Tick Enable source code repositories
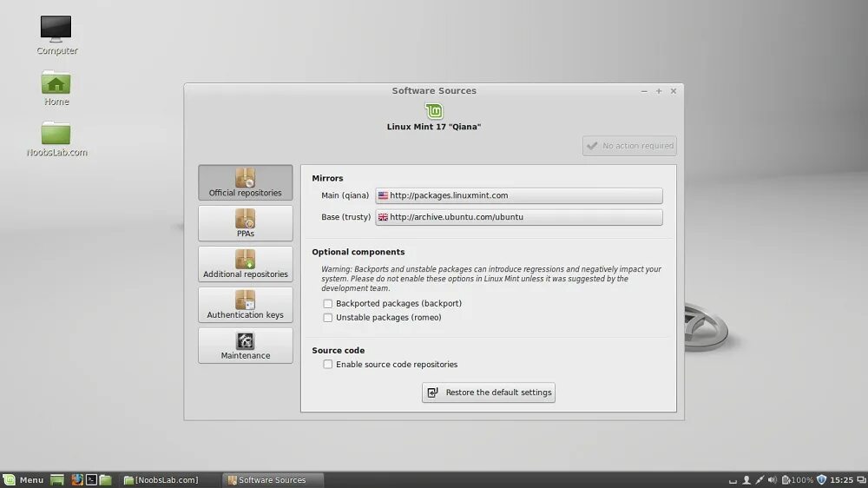 [328, 365]
